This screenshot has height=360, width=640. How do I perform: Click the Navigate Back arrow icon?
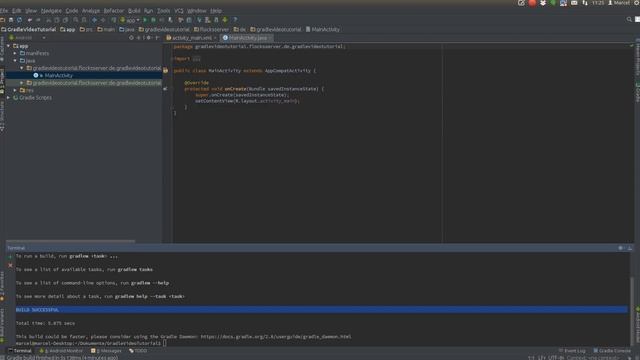pyautogui.click(x=94, y=20)
